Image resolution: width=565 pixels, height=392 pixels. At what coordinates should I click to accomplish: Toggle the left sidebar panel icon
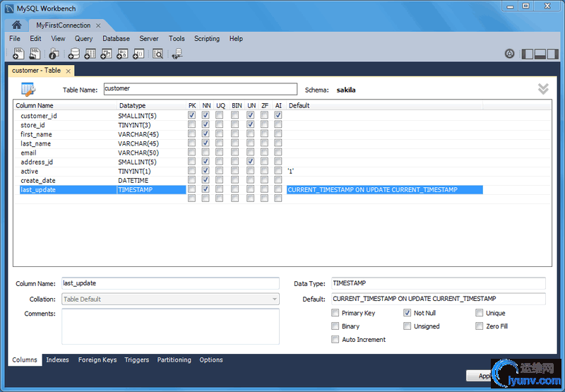pos(527,54)
